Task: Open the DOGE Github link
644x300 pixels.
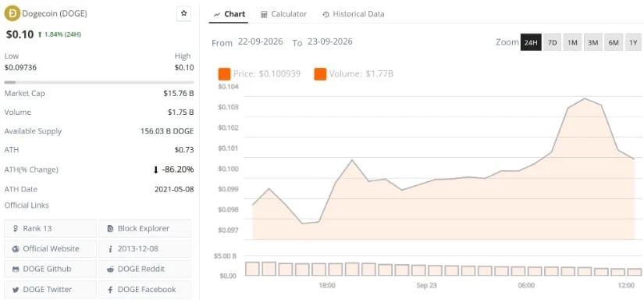Action: [51, 270]
